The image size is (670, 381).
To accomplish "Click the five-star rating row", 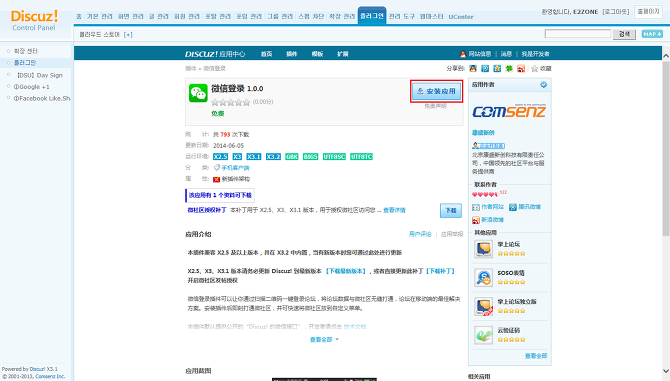I will click(x=230, y=102).
